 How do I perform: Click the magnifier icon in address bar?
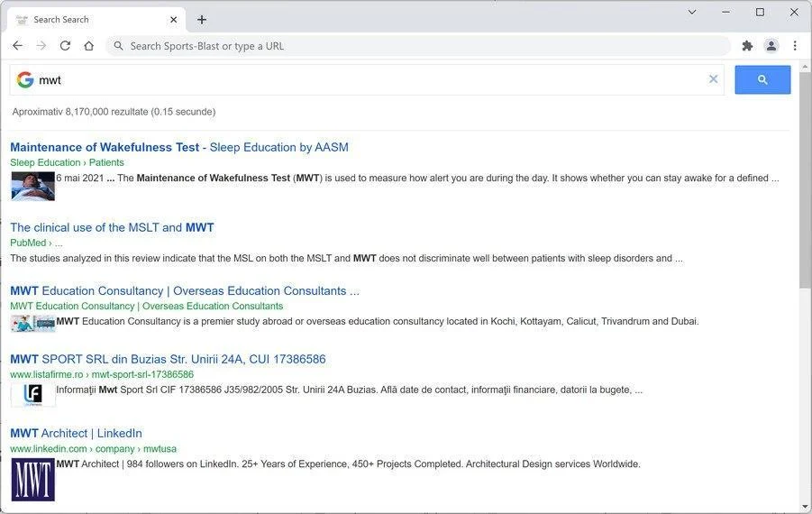pos(119,46)
